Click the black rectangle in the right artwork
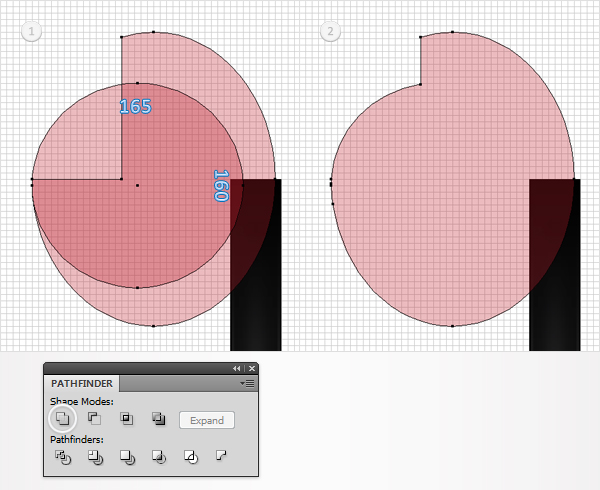Viewport: 600px width, 490px height. [x=554, y=265]
